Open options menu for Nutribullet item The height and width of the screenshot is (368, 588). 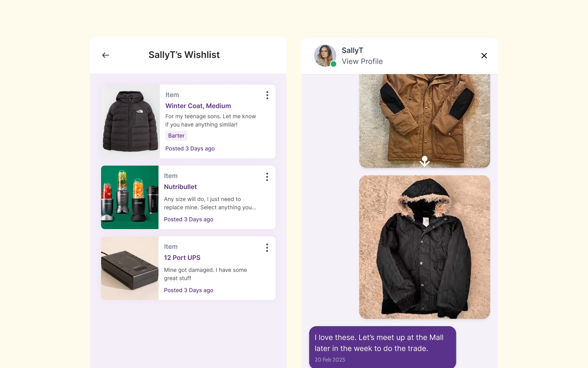point(267,177)
